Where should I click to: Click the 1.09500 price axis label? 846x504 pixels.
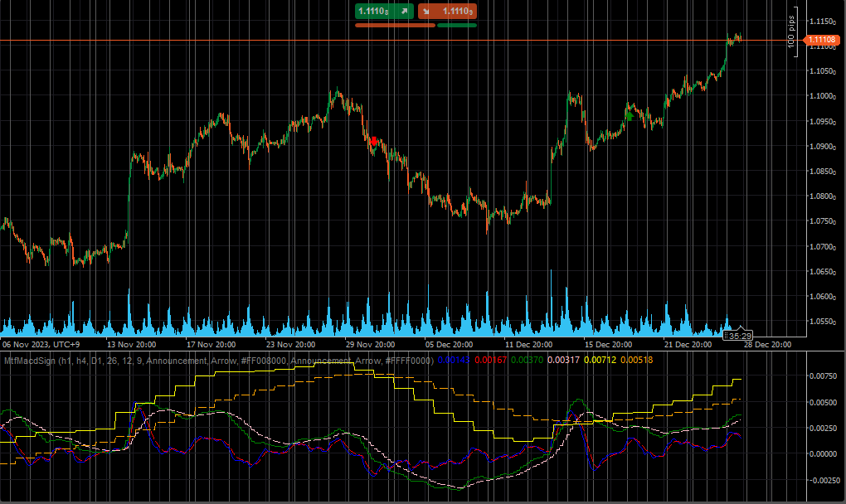823,122
